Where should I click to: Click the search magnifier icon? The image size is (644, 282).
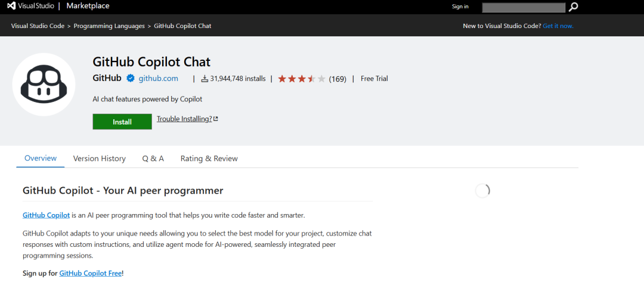point(574,7)
